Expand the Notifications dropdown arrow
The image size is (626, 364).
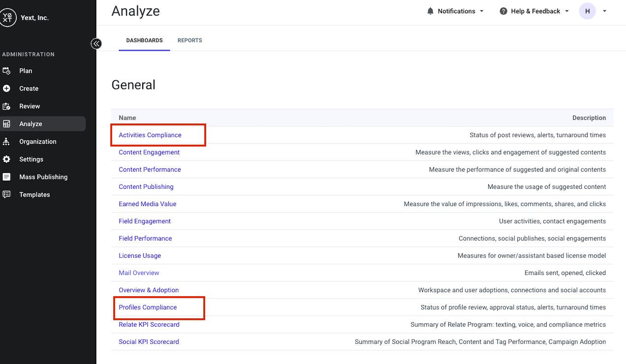[x=482, y=11]
